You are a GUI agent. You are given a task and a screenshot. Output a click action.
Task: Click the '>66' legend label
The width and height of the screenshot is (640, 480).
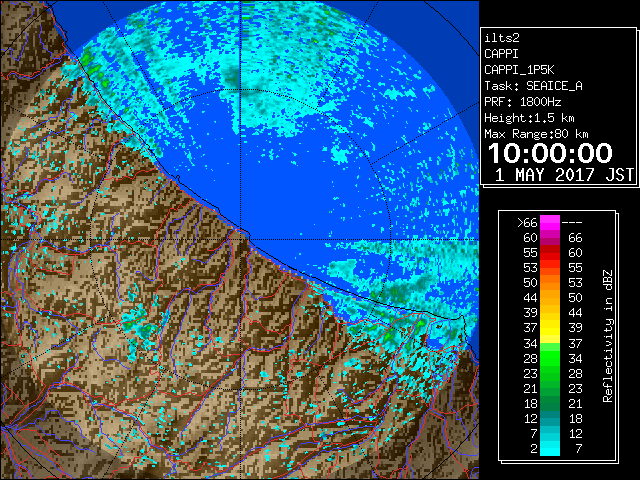coord(527,223)
